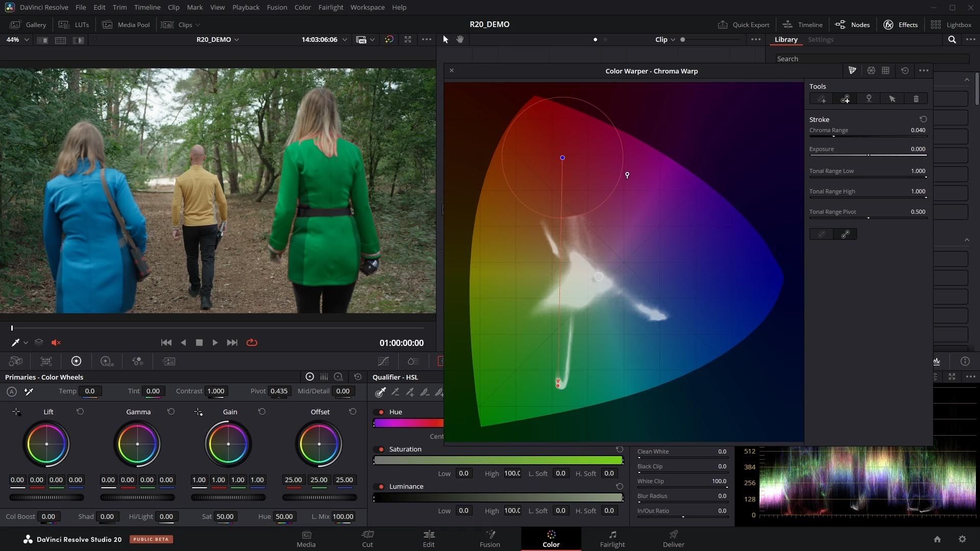Click the trash icon in Warper Tools
This screenshot has width=980, height=551.
pos(916,98)
